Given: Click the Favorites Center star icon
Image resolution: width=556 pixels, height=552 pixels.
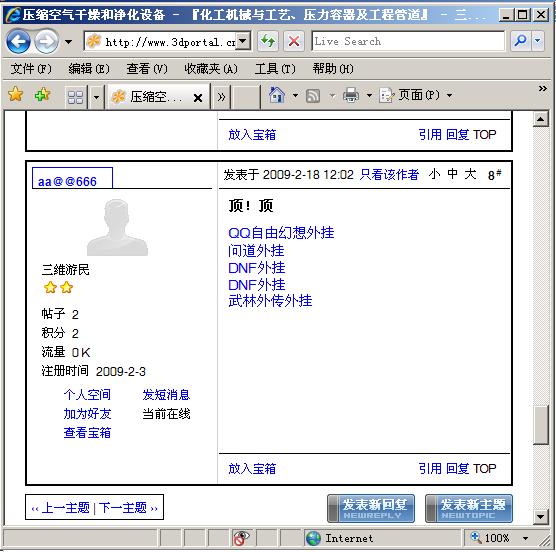Looking at the screenshot, I should click(16, 94).
